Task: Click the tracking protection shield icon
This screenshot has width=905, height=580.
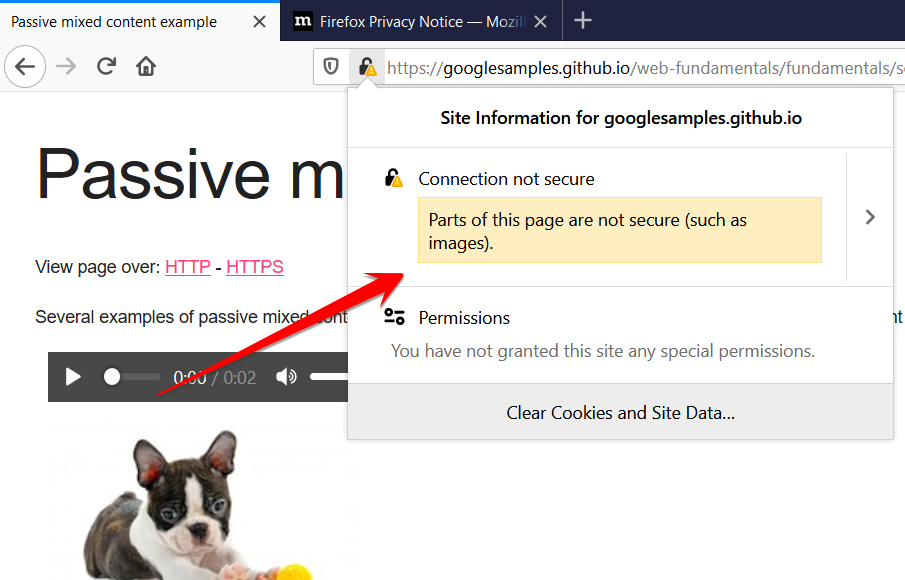Action: [333, 67]
